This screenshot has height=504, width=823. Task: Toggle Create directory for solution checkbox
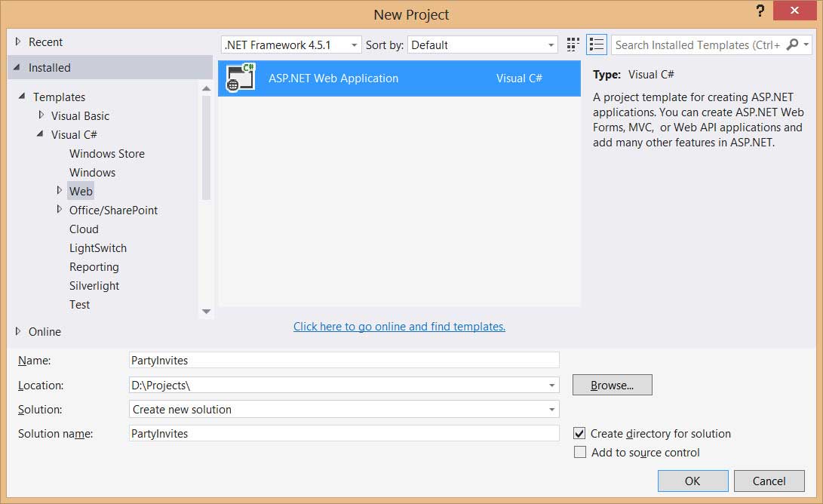point(579,434)
